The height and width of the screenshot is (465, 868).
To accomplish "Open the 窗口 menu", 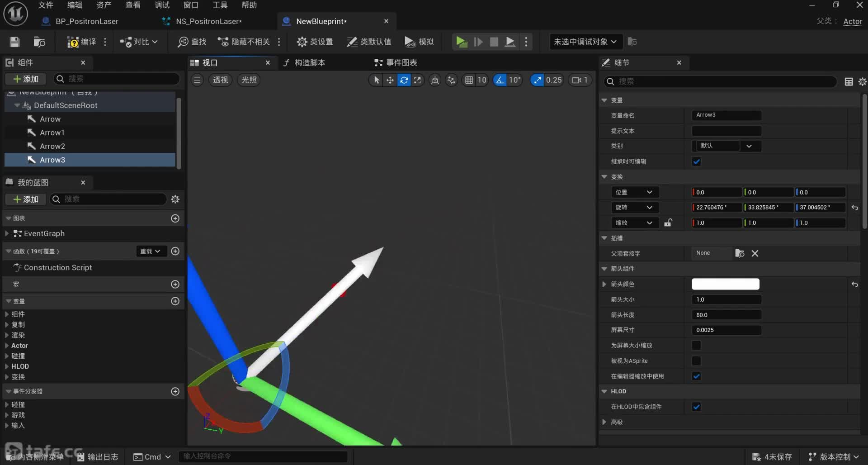I will [190, 5].
